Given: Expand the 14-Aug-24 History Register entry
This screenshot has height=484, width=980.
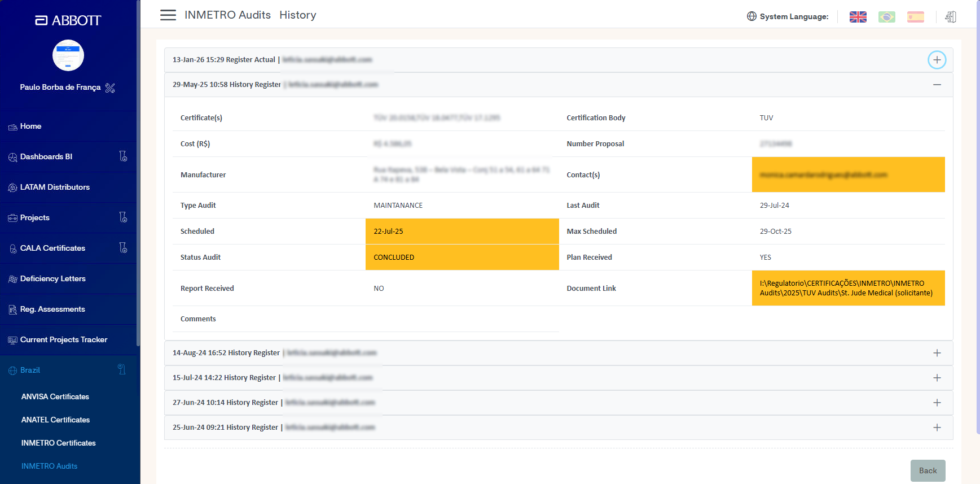Looking at the screenshot, I should click(937, 353).
